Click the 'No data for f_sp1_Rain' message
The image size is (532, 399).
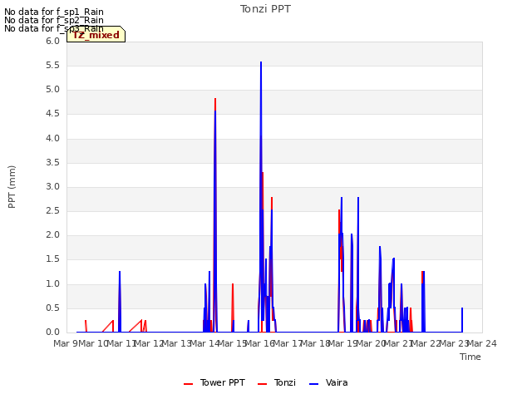coord(53,12)
